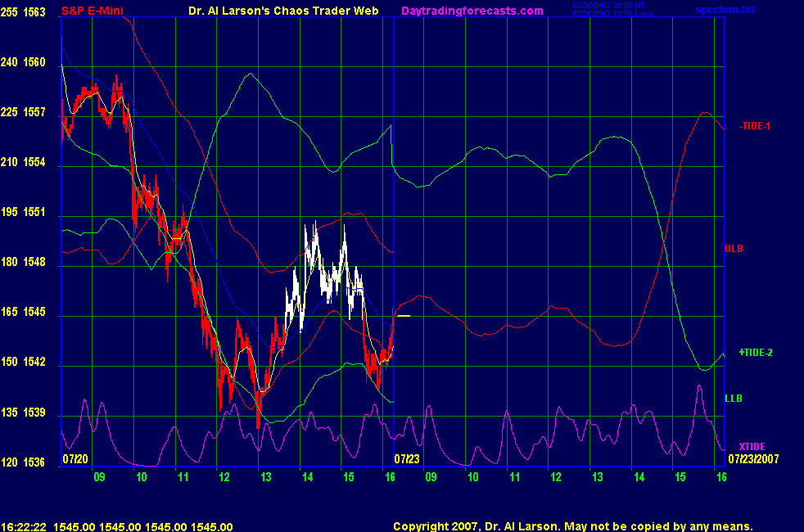Click the "165 1545" price axis label
804x532 pixels.
point(23,312)
